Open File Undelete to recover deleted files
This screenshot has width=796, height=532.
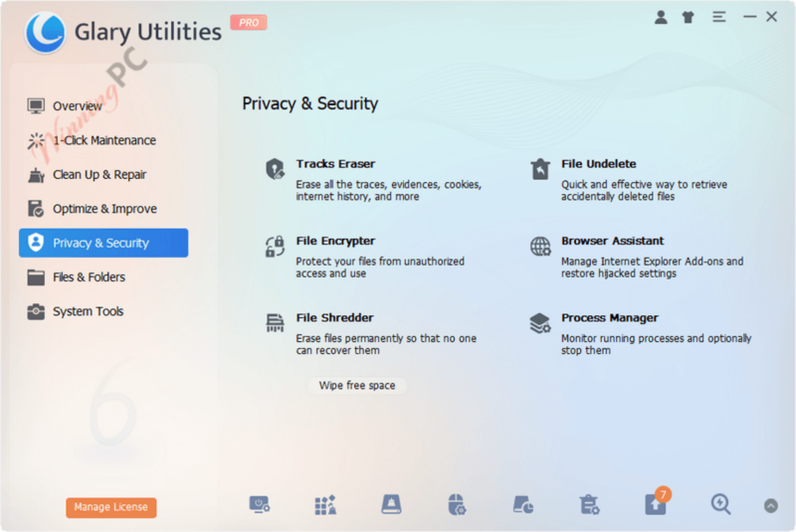pyautogui.click(x=599, y=164)
